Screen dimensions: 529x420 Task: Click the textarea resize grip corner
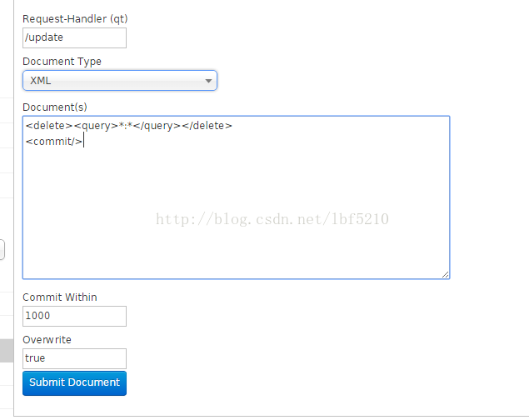click(x=446, y=275)
